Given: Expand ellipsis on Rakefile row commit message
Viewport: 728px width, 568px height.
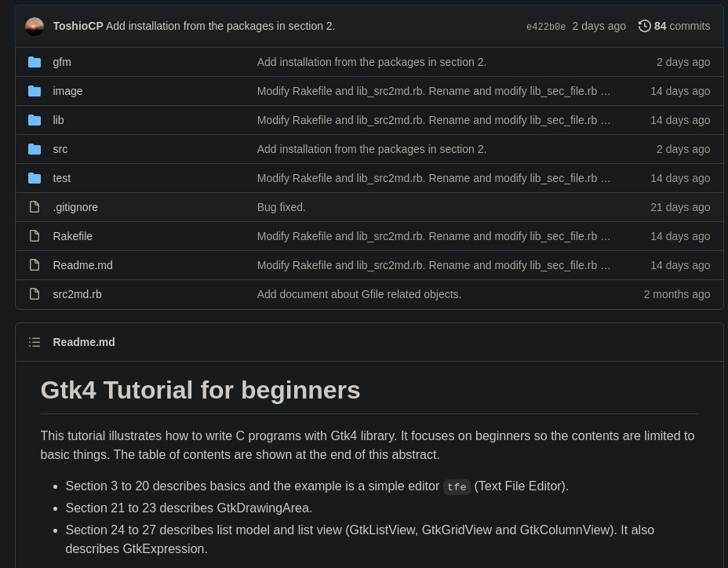Looking at the screenshot, I should pyautogui.click(x=606, y=238).
